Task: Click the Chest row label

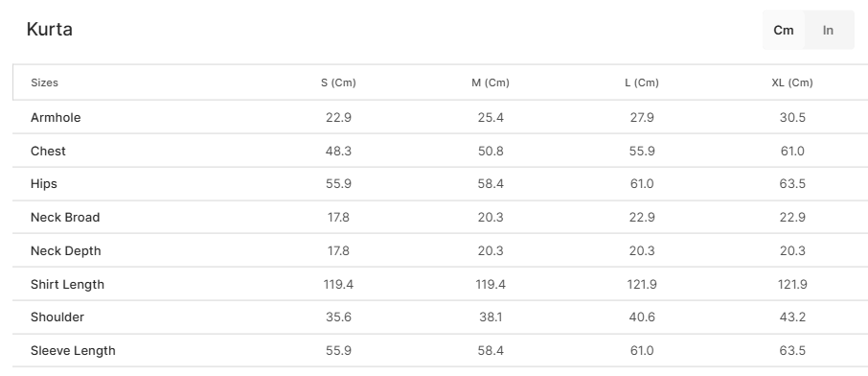Action: pos(48,151)
